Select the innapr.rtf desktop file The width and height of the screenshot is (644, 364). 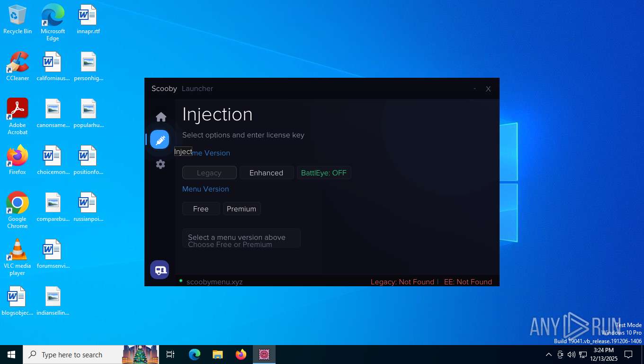coord(88,20)
